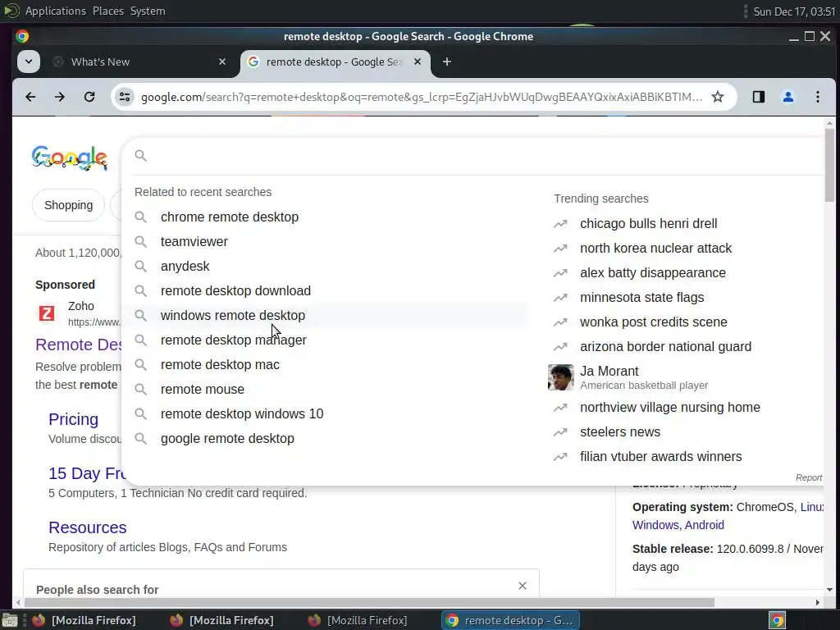The image size is (840, 630).
Task: Open the 15 Day Free trial sitelink
Action: click(x=87, y=473)
